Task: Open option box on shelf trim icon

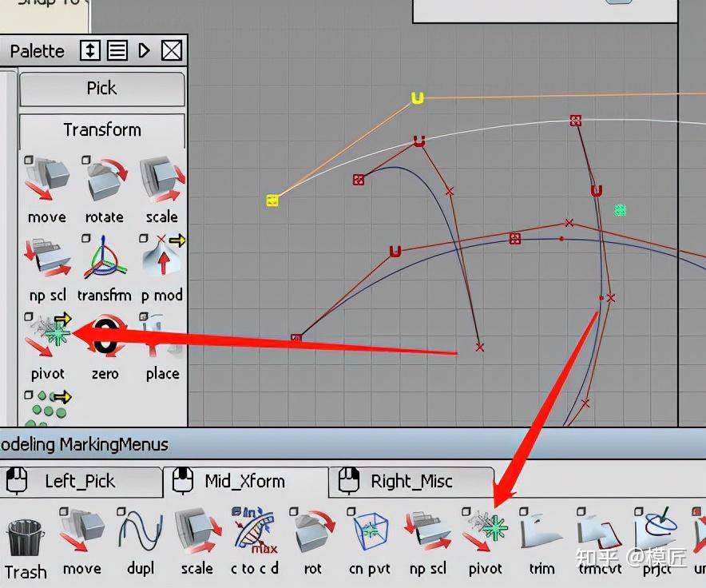Action: pyautogui.click(x=524, y=511)
